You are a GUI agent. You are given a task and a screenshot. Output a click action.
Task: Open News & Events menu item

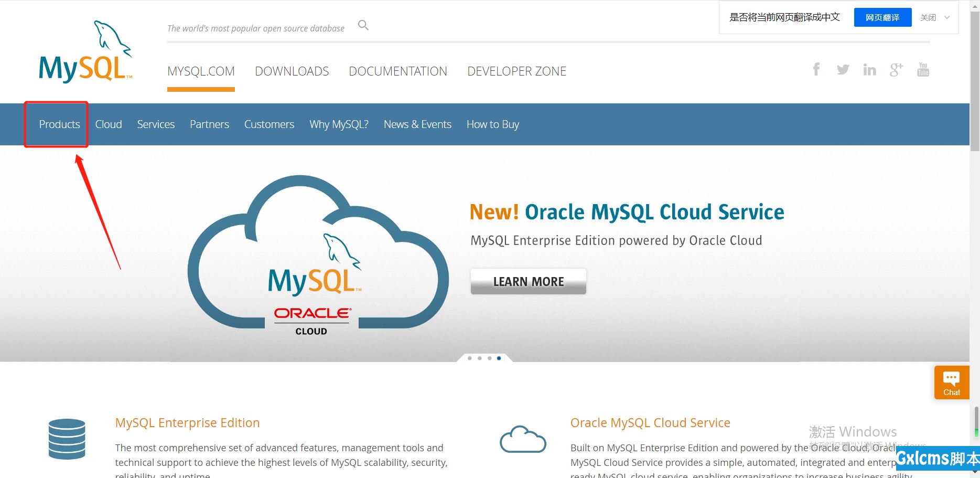[417, 124]
